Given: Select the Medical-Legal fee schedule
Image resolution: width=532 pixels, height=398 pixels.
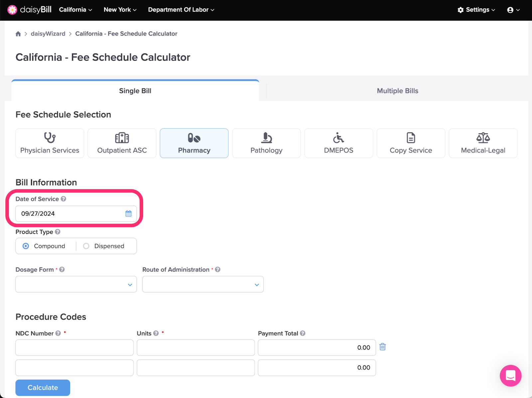Looking at the screenshot, I should click(483, 143).
